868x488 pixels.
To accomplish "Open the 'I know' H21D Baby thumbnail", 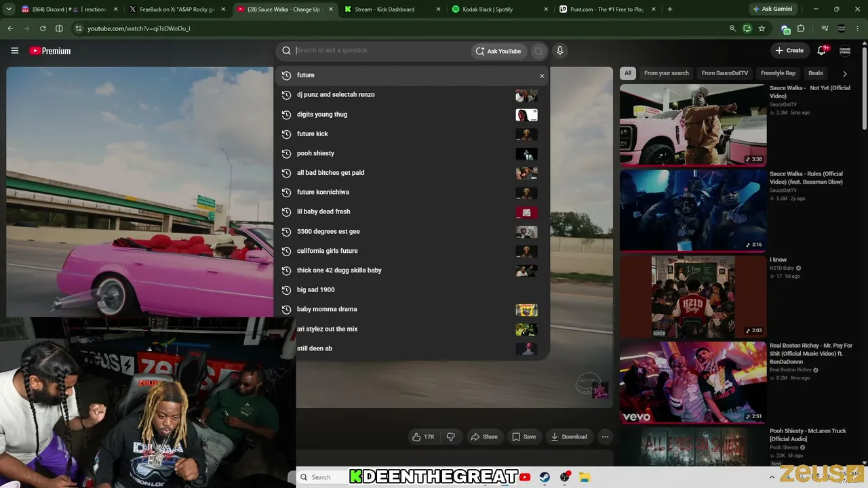I will pyautogui.click(x=693, y=296).
